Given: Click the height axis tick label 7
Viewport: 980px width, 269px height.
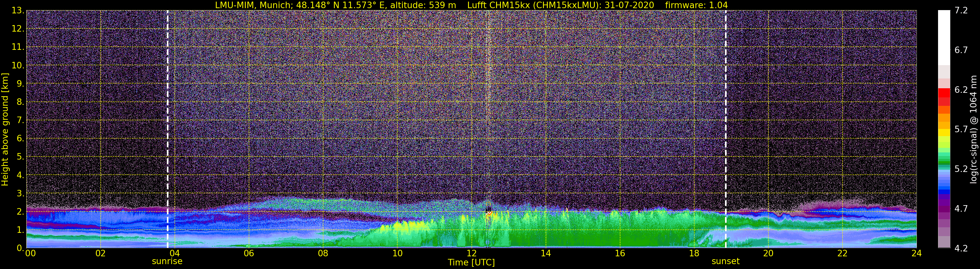Looking at the screenshot, I should pos(20,120).
